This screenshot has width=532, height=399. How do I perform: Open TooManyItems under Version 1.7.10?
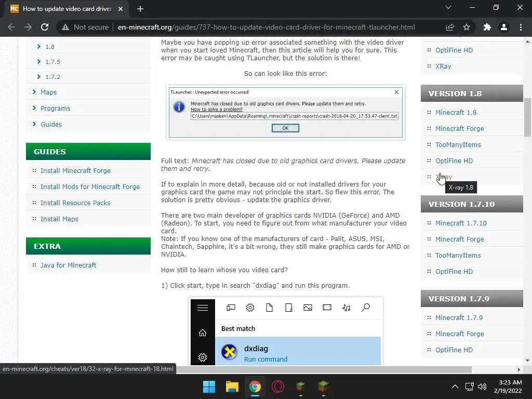458,255
